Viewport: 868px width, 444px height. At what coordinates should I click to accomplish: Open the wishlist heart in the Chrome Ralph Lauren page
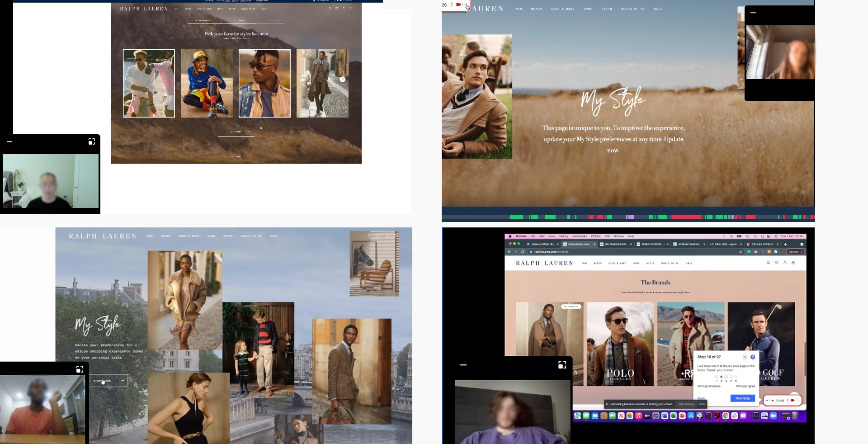777,263
